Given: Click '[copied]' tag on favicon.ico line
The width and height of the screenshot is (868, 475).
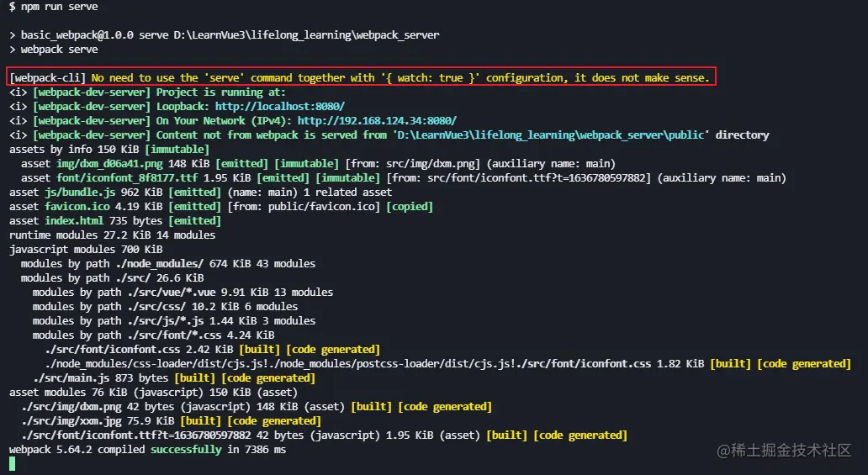Looking at the screenshot, I should coord(410,207).
